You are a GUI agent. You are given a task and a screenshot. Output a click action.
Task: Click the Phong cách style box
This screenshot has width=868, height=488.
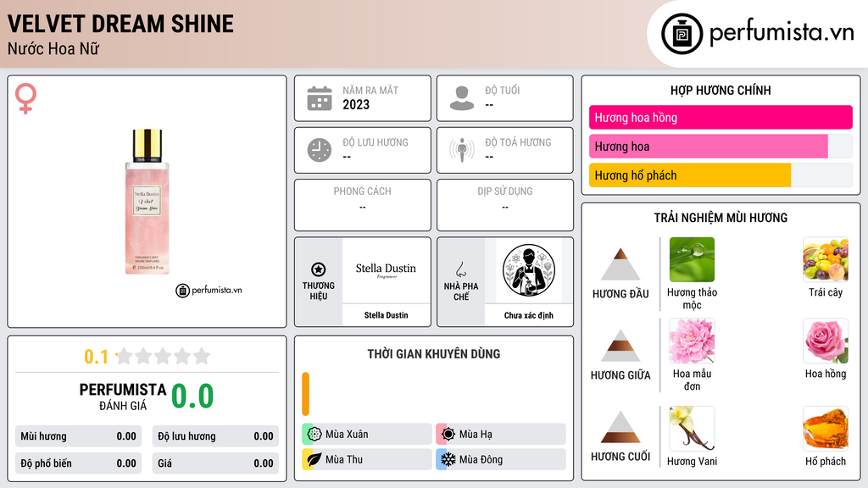363,205
